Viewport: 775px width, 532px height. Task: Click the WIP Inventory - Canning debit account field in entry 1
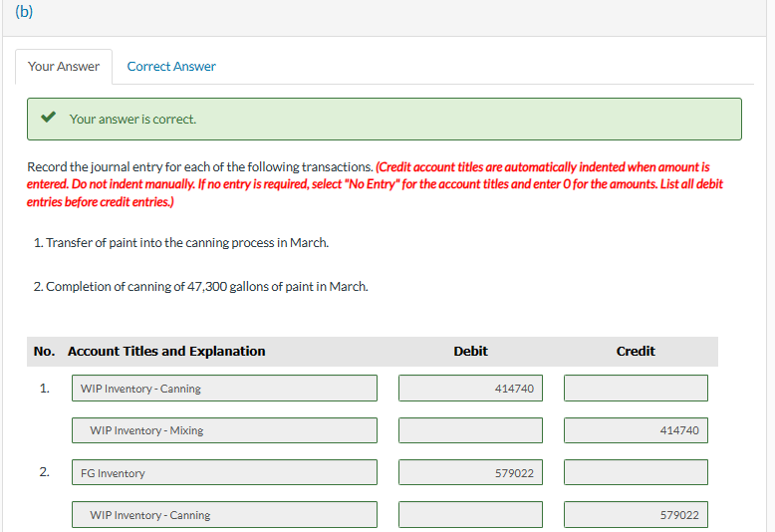click(224, 389)
